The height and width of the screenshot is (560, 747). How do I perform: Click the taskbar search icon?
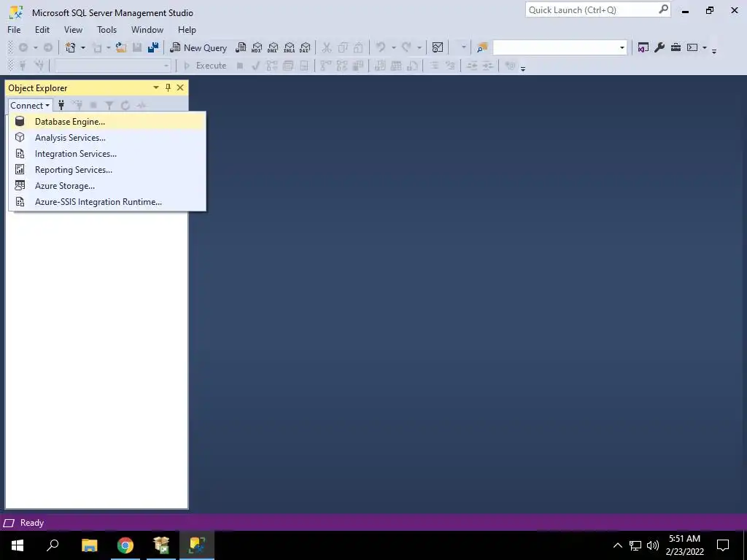pyautogui.click(x=53, y=545)
